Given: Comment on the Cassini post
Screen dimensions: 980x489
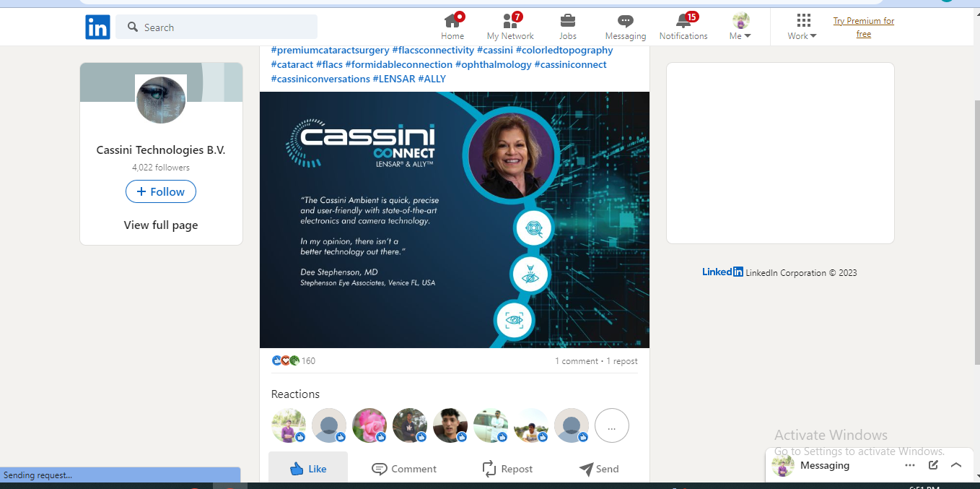Looking at the screenshot, I should pos(404,469).
